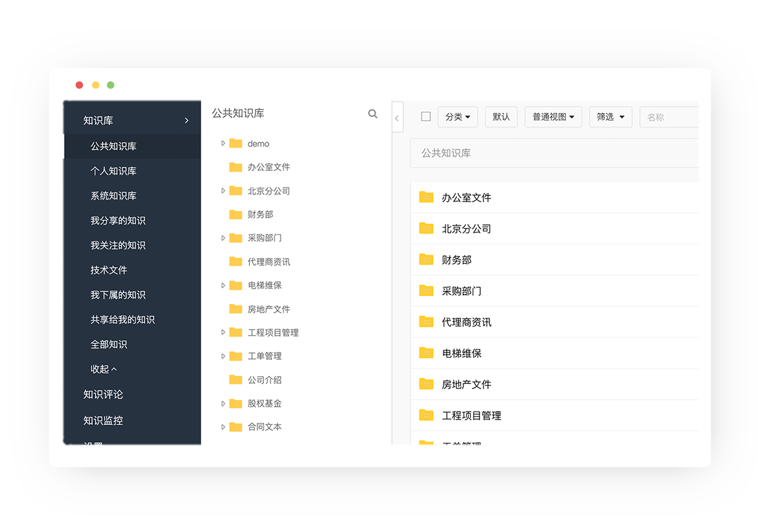Click the search magnifier icon in 公共知识库 panel

[372, 114]
